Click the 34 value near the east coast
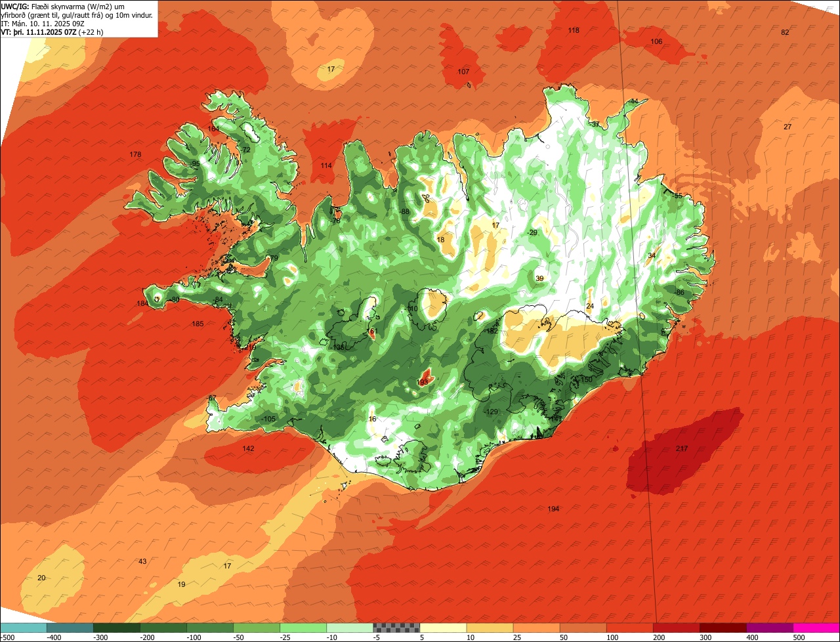The height and width of the screenshot is (642, 840). point(652,256)
